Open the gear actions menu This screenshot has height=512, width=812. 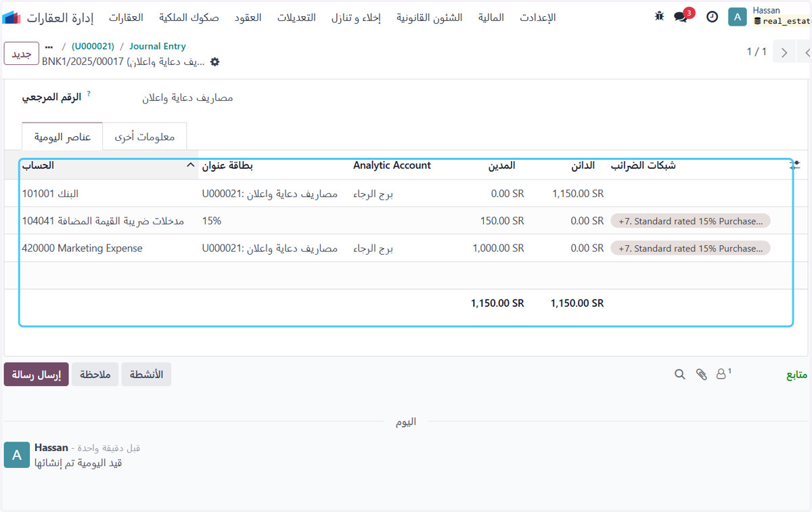click(x=215, y=62)
